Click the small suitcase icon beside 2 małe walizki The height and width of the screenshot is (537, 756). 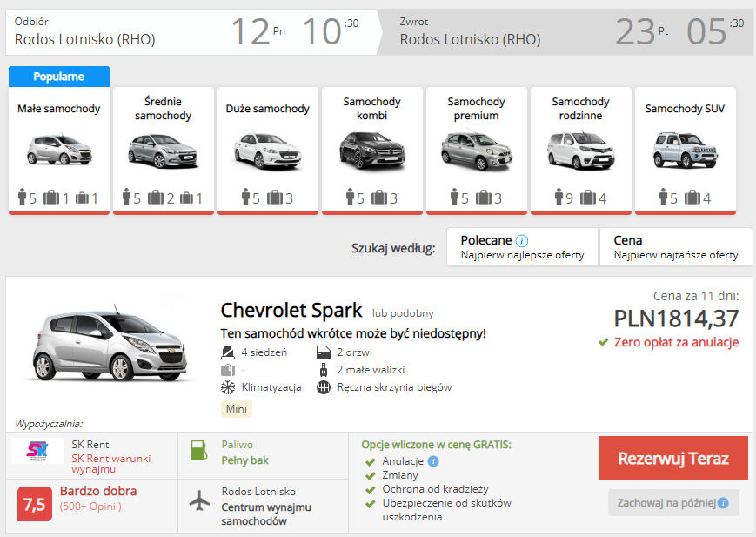(324, 370)
